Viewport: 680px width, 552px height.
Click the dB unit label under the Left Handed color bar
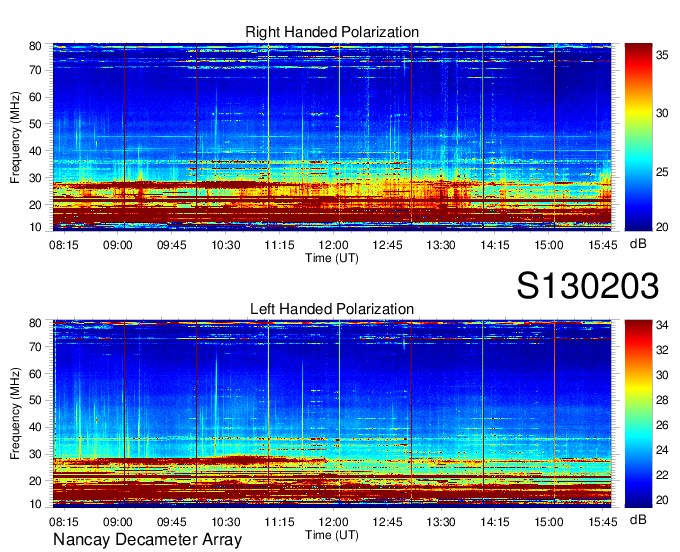(x=638, y=519)
